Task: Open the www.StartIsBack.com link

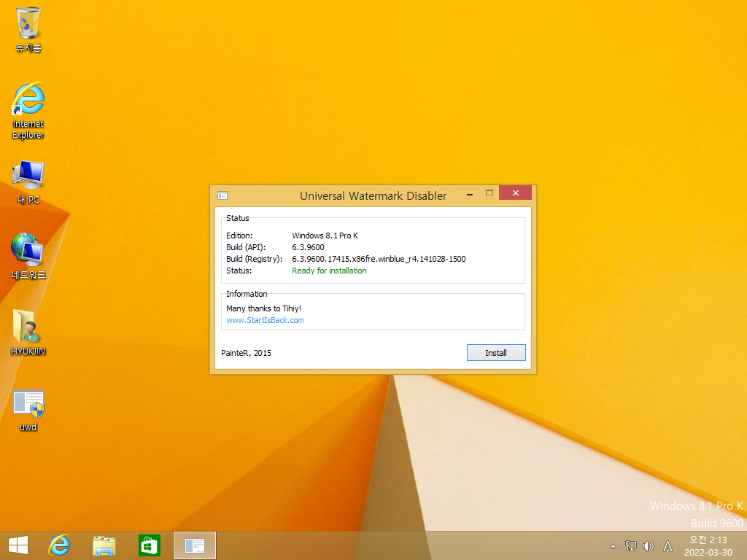Action: [x=265, y=320]
